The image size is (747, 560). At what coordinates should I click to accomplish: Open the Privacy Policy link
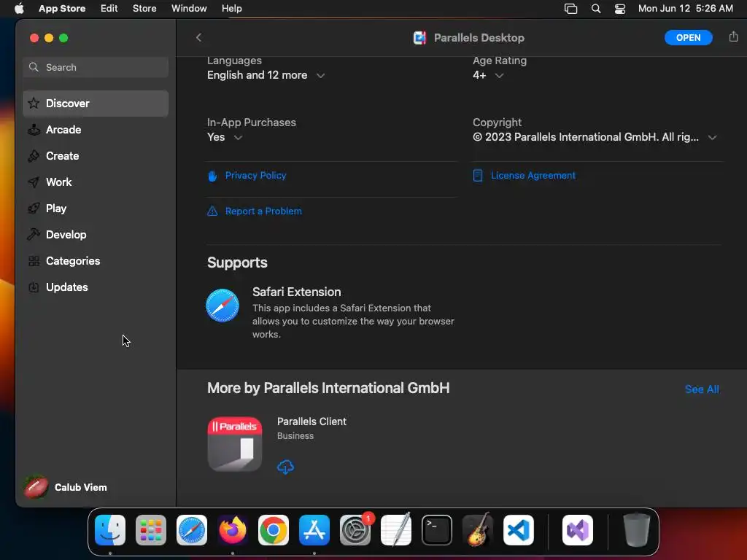point(256,175)
